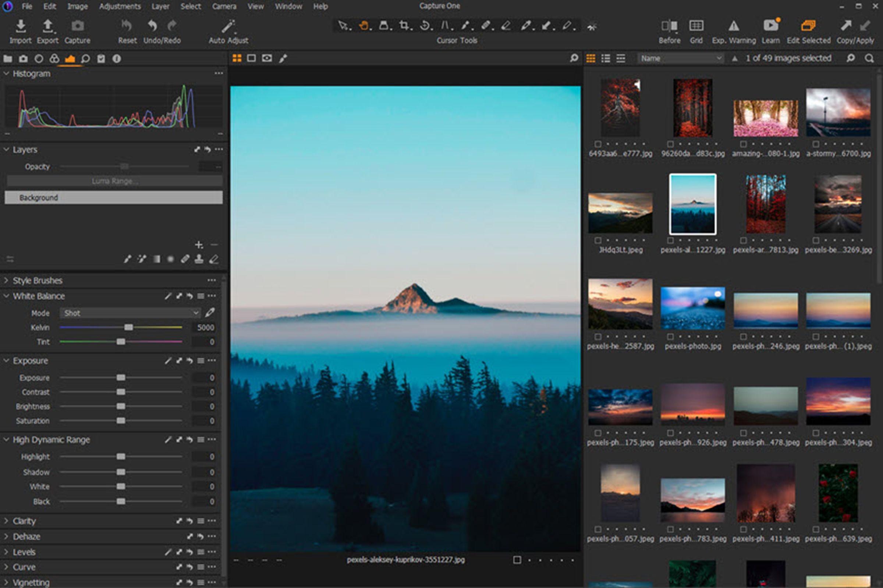Toggle color tag box under a-stormy...6700.jpg
Screen dimensions: 883x588
816,144
